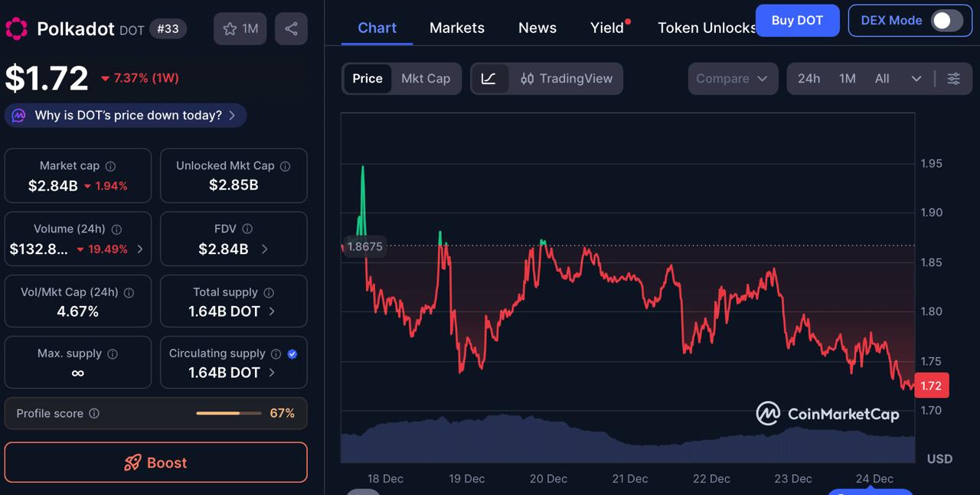Open 'Why is DOT's price down today?' link
Screen dimensions: 980x495
[x=125, y=115]
